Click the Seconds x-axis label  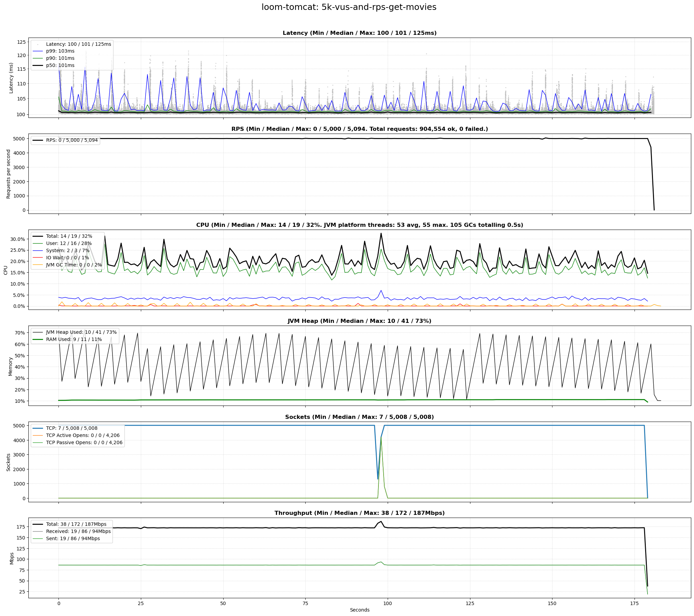pyautogui.click(x=359, y=610)
